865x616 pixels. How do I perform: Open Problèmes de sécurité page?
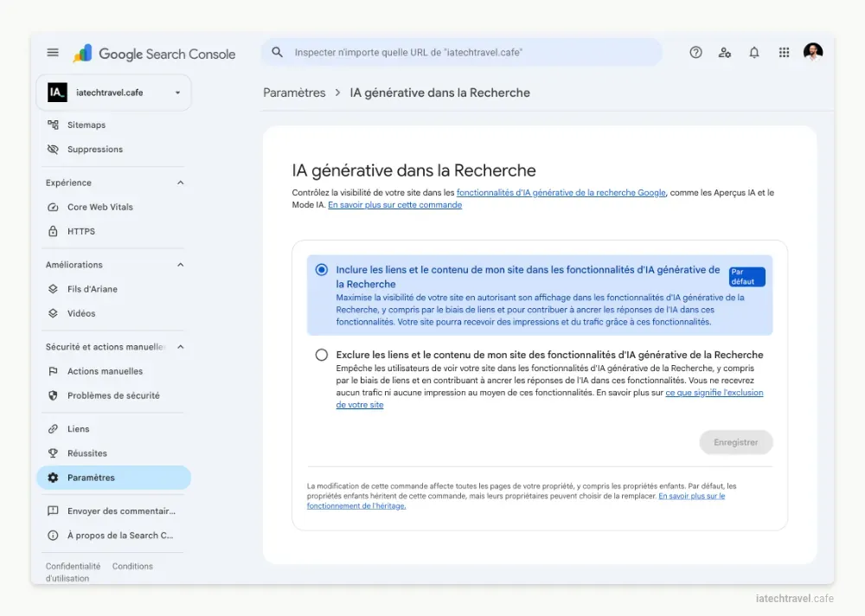point(113,395)
